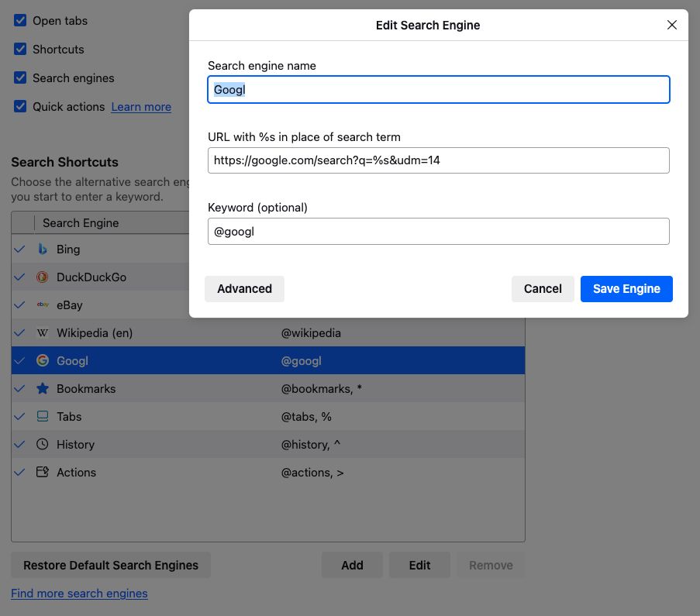Click the Actions search shortcut icon
700x616 pixels.
[43, 472]
